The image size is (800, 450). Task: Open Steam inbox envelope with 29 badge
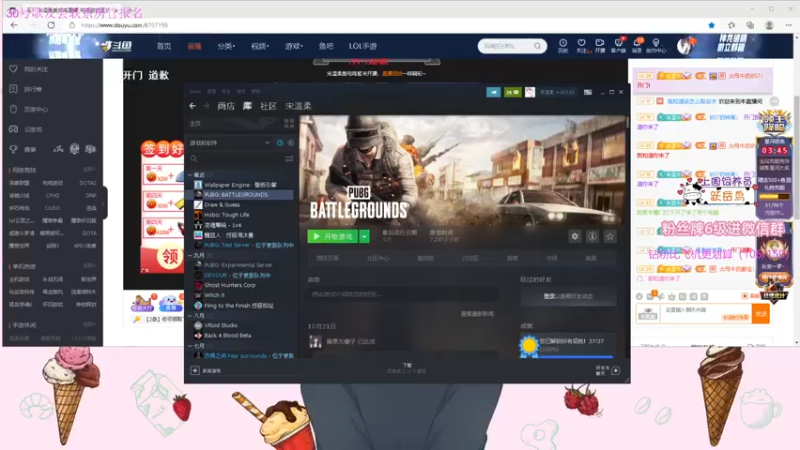(512, 92)
